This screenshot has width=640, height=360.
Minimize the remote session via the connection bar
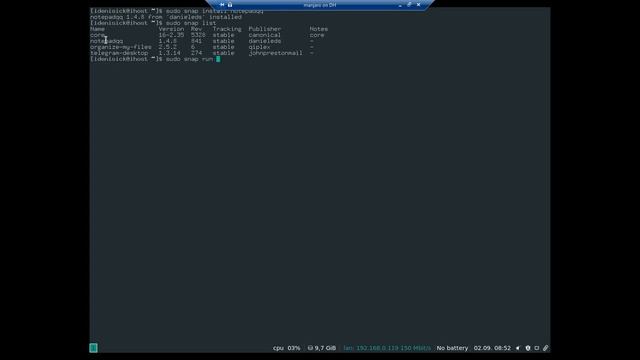tap(400, 5)
